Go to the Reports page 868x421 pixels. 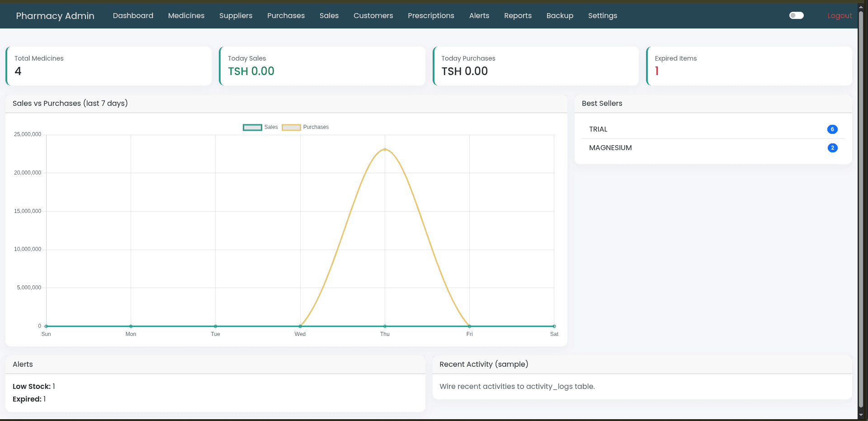tap(518, 15)
